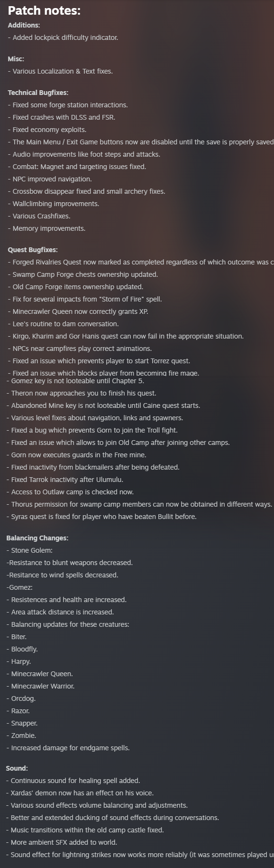Viewport: 274px width, 868px height.
Task: Select the "Gomez key is not looteable" line
Action: click(x=75, y=381)
